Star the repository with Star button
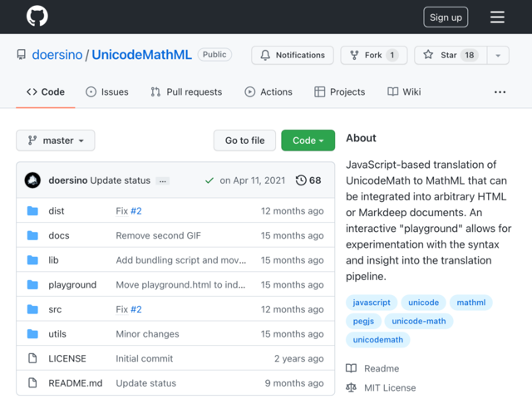Viewport: 532px width, 399px height. tap(451, 55)
